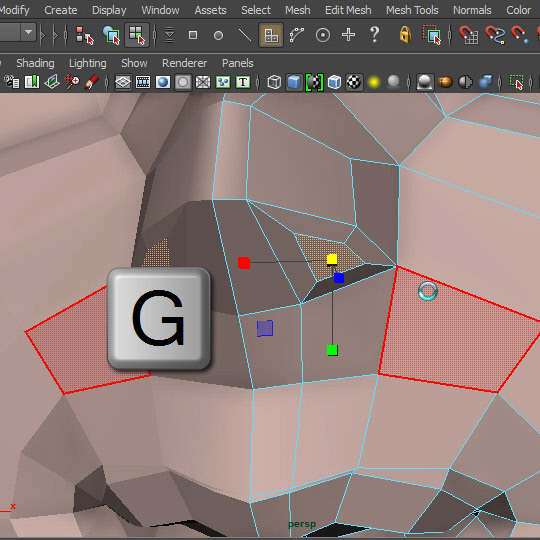Click the textured checker sphere icon
The width and height of the screenshot is (540, 540).
[354, 82]
